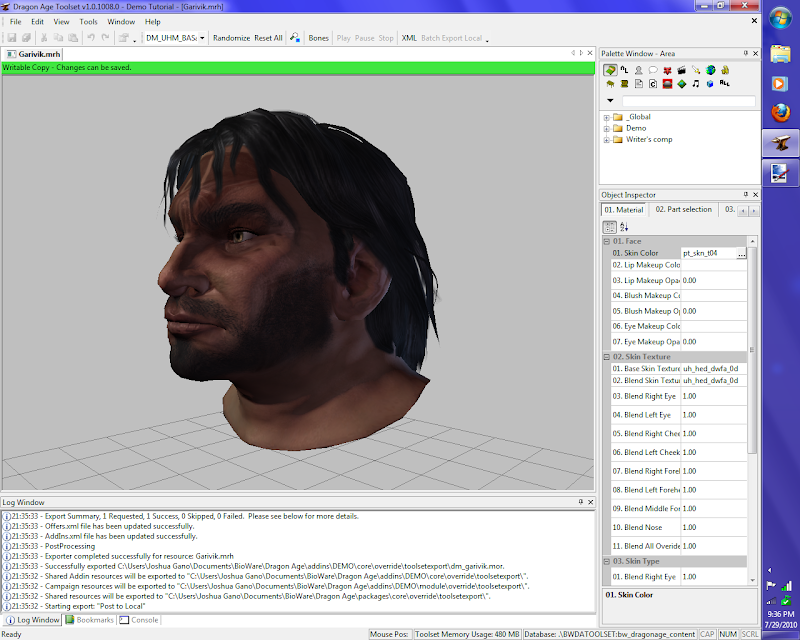800x640 pixels.
Task: Collapse the 01. Face property group
Action: click(606, 241)
